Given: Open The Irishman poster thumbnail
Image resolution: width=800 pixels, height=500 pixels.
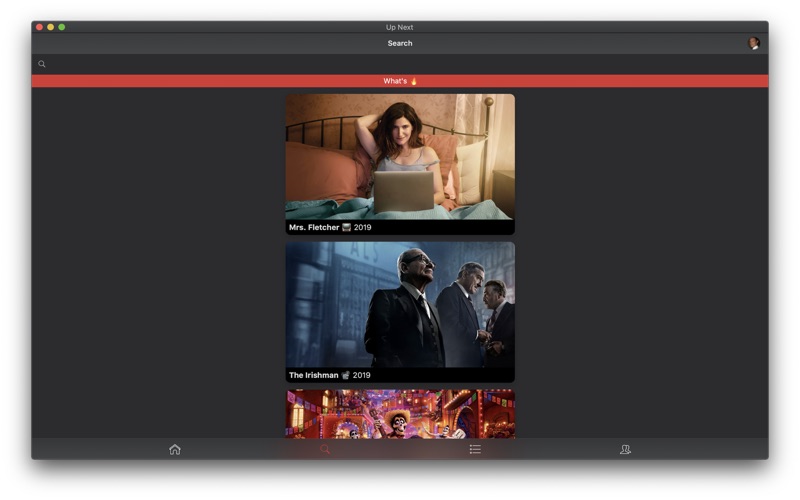Looking at the screenshot, I should (400, 305).
